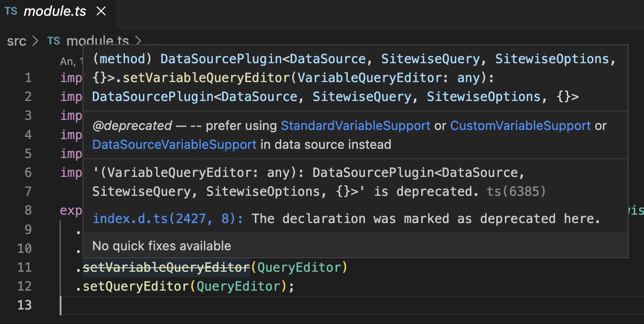
Task: Open the StandardVariableSupport link in the tooltip
Action: coord(355,126)
